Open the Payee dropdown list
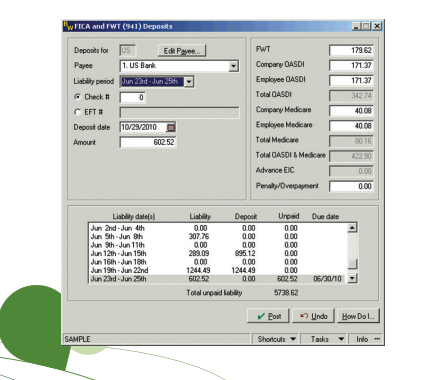430x380 pixels. (234, 66)
